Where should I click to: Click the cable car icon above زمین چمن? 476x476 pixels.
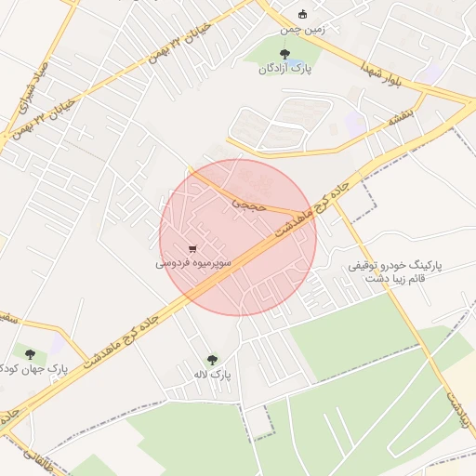[x=302, y=14]
